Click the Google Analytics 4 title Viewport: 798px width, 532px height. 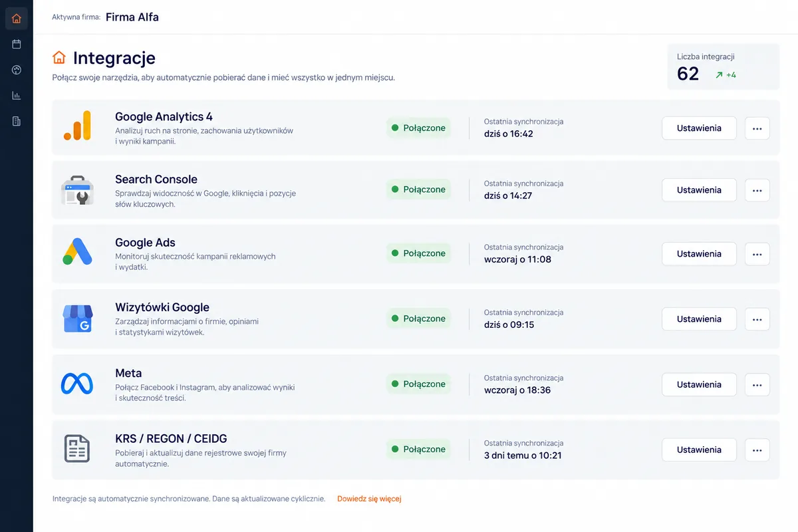pyautogui.click(x=164, y=117)
